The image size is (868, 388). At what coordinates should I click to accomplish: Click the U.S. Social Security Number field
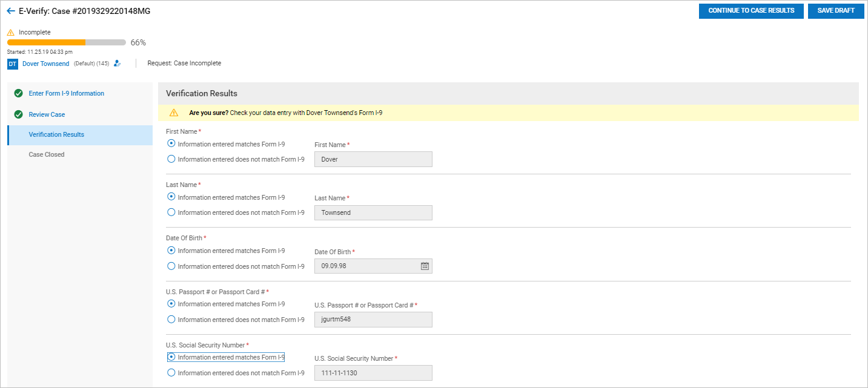373,373
